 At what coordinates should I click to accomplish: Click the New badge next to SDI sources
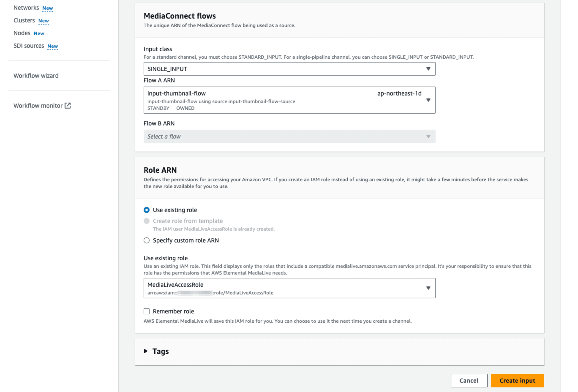[53, 46]
